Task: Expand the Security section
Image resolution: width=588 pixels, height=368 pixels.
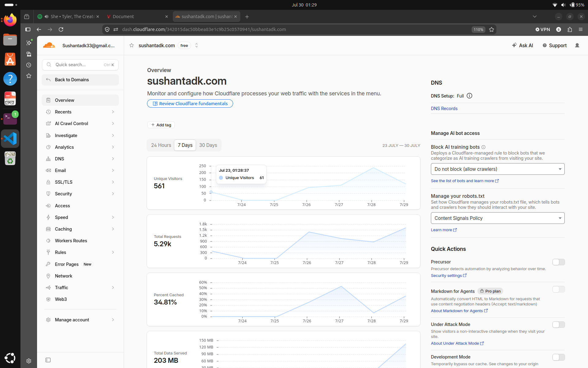Action: click(80, 194)
